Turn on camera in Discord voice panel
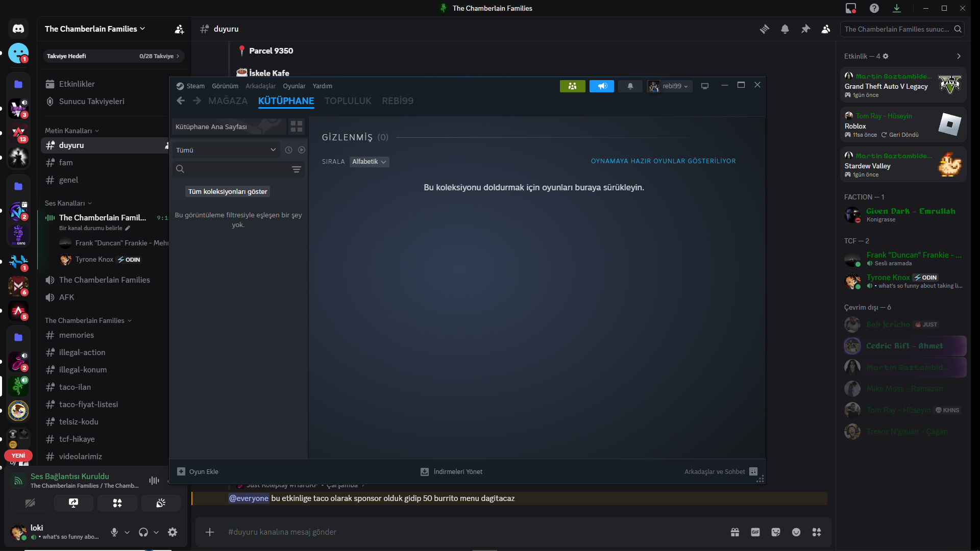The width and height of the screenshot is (980, 551). 30,503
